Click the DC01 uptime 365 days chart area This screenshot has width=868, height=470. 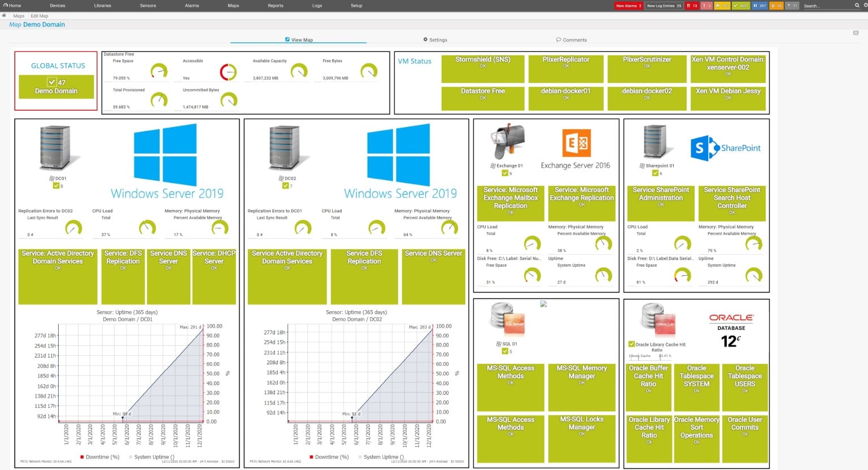[x=130, y=373]
